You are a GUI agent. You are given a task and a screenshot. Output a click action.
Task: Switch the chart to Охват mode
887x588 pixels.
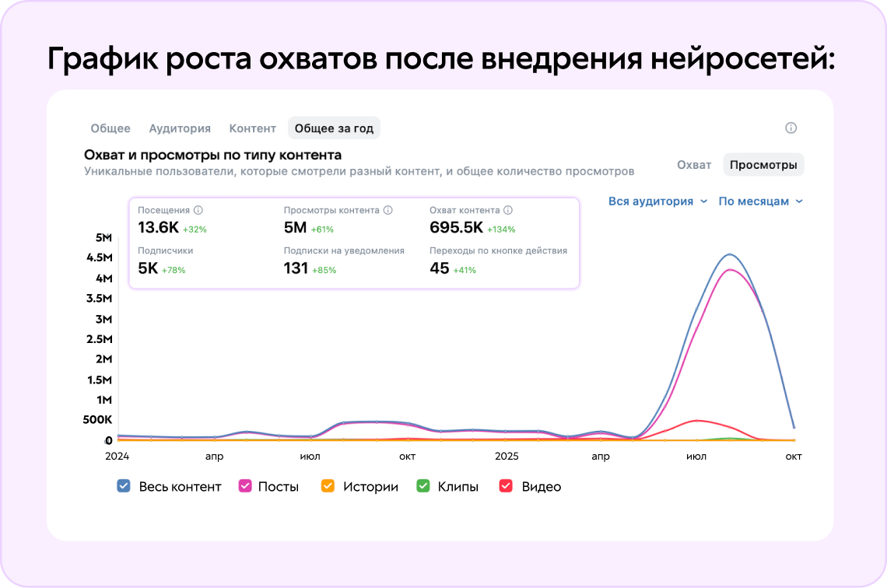coord(694,164)
